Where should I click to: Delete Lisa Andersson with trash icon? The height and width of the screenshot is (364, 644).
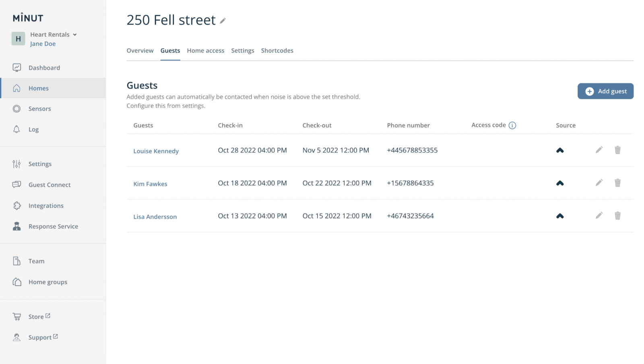(x=617, y=216)
